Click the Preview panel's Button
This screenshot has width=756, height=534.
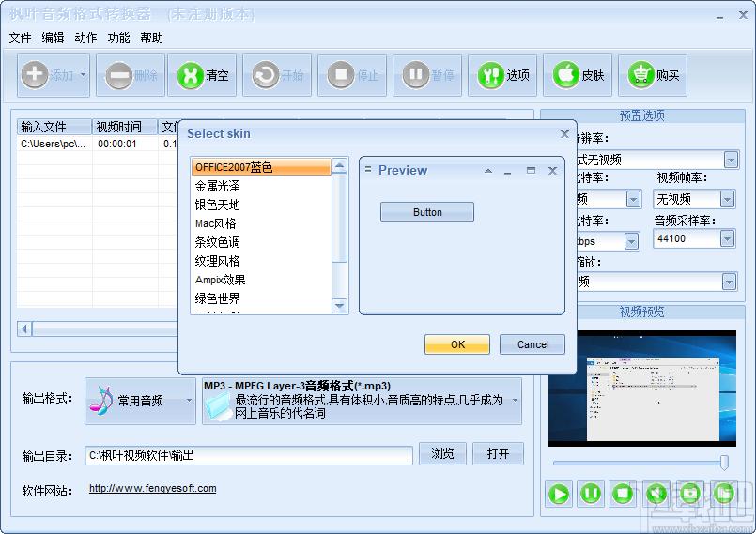(x=427, y=212)
